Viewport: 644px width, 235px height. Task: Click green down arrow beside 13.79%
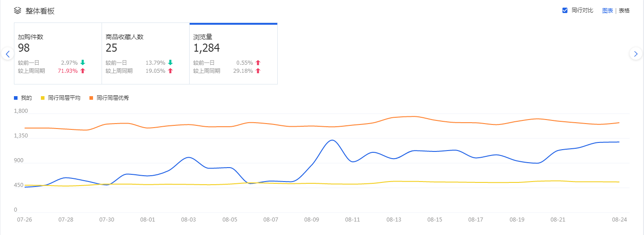click(170, 63)
